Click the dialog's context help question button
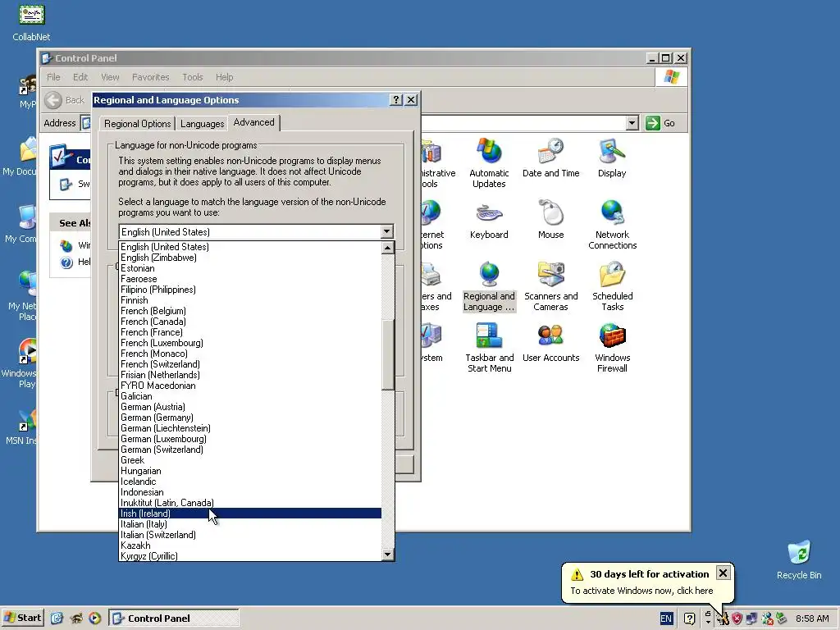Screen dimensions: 840x630 coord(396,100)
